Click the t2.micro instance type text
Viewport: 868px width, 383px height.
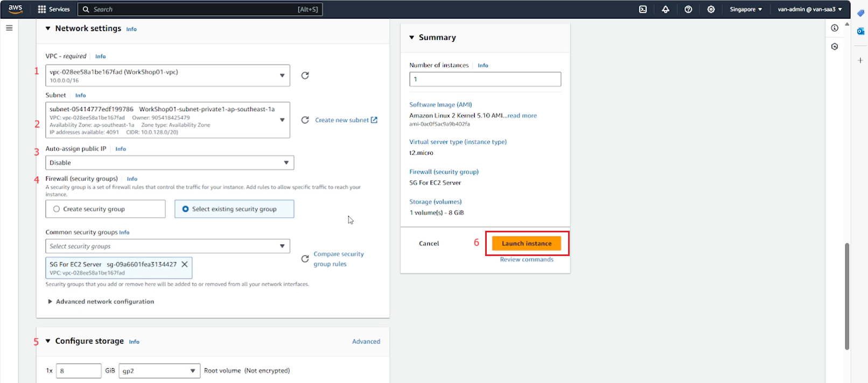[421, 153]
